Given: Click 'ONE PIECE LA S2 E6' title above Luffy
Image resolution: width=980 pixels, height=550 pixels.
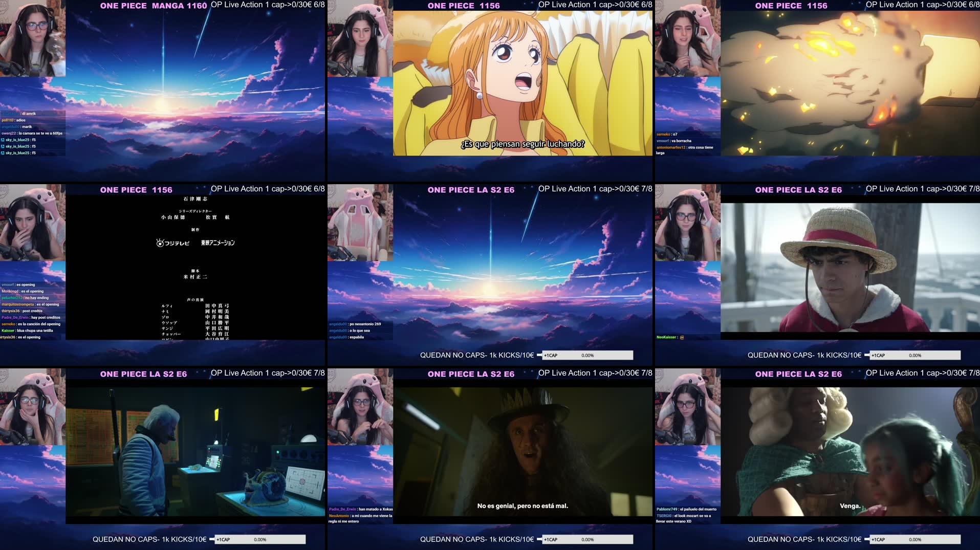Looking at the screenshot, I should pos(798,190).
